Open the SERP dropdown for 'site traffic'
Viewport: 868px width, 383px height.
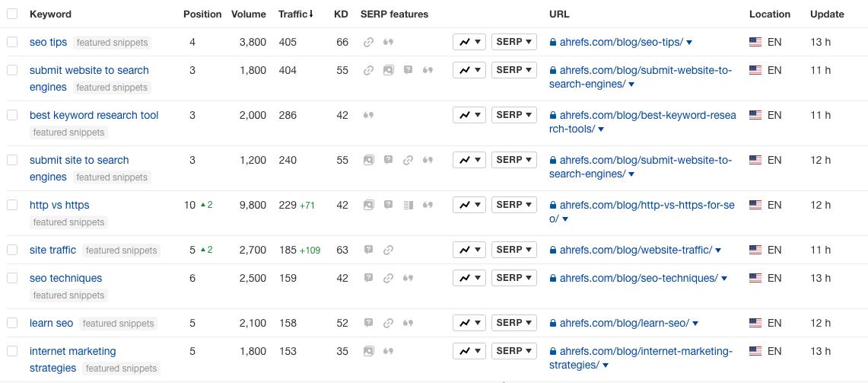coord(514,250)
